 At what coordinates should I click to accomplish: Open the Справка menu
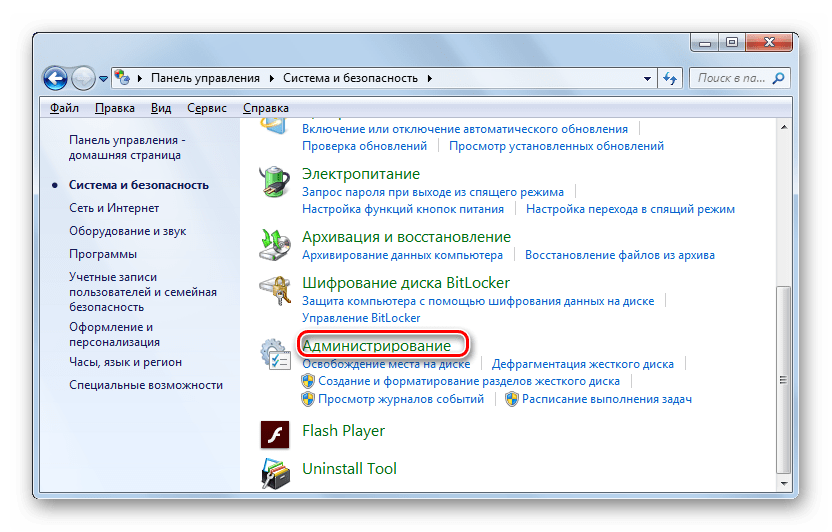pos(266,108)
